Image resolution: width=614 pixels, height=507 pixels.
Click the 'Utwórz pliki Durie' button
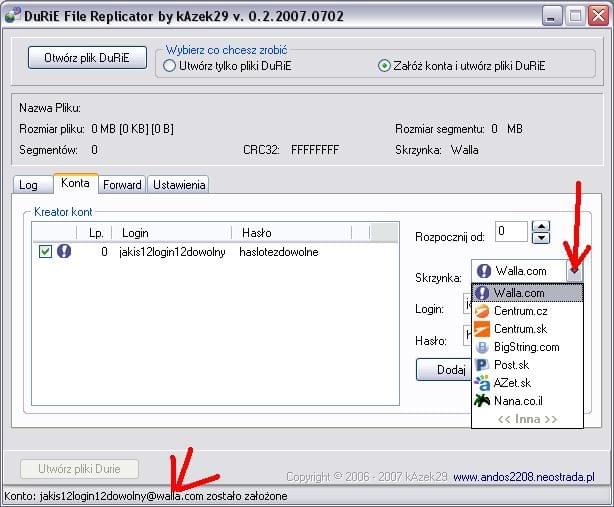[x=79, y=469]
